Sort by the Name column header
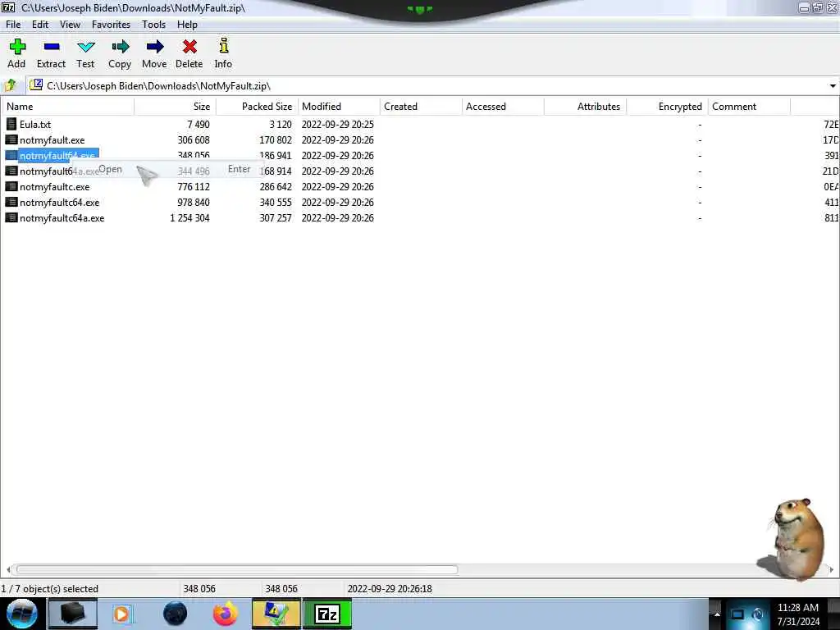Viewport: 840px width, 630px height. [x=67, y=107]
